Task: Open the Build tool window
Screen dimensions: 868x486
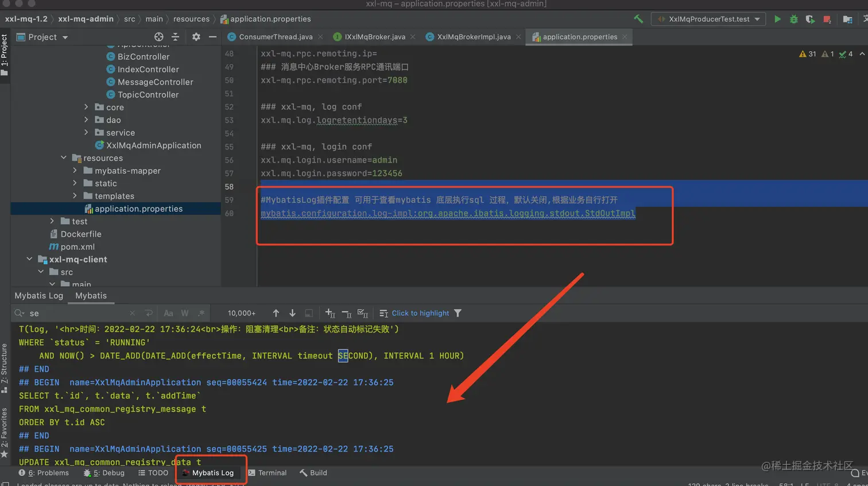Action: [313, 473]
